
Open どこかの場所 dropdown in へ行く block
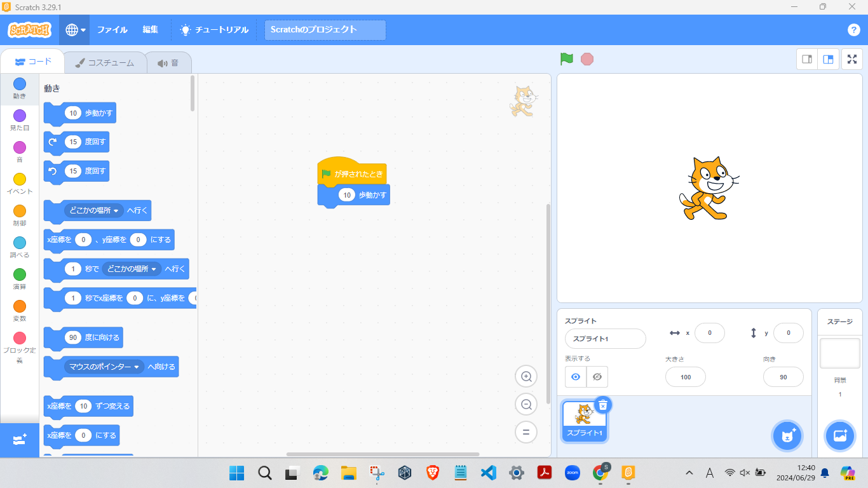tap(94, 210)
